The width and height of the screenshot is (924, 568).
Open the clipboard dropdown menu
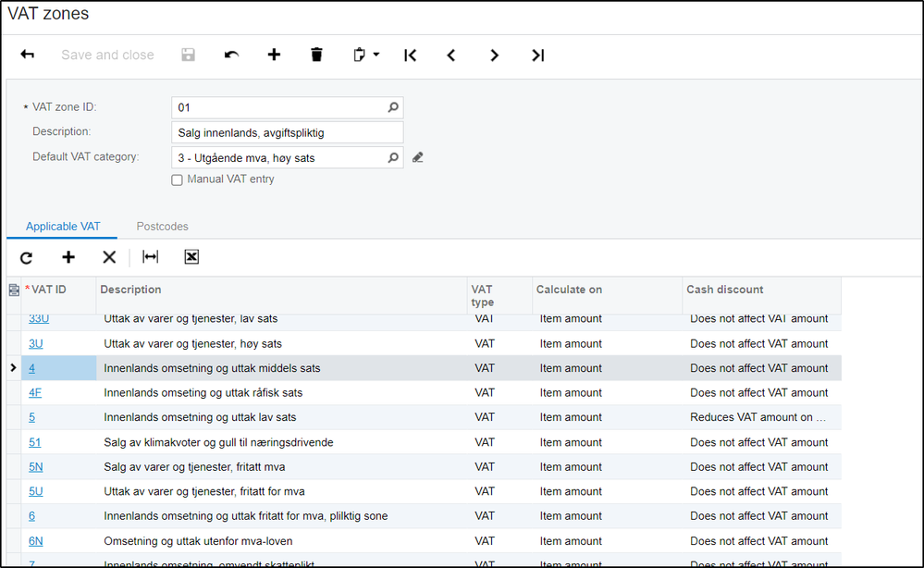366,55
